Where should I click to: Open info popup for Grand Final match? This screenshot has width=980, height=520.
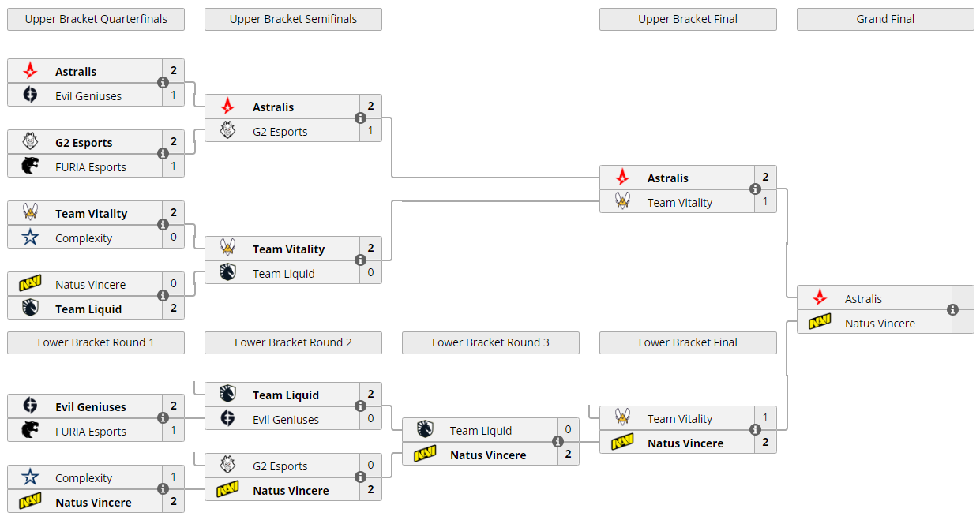[x=952, y=310]
